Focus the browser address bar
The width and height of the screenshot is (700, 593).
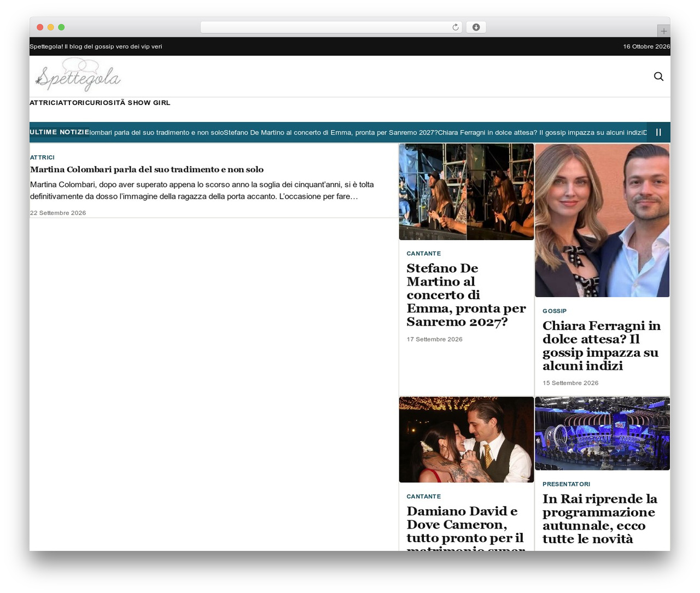pos(331,27)
